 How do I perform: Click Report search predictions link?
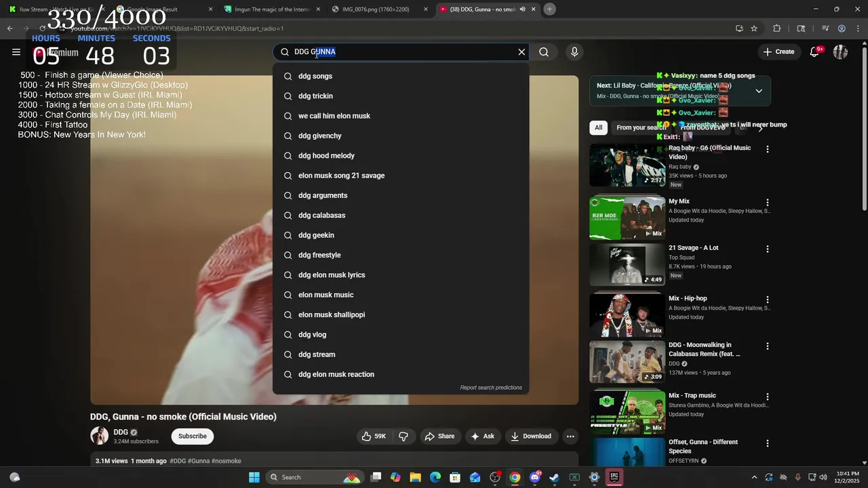[x=491, y=388]
